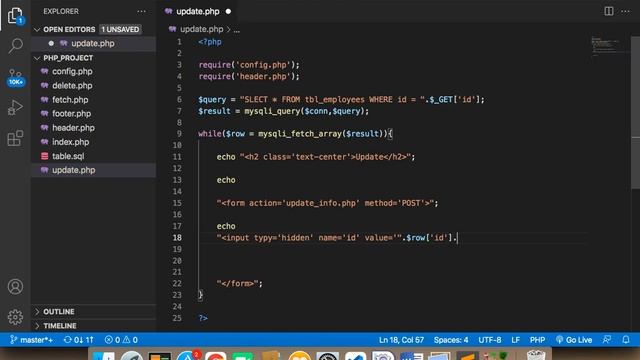Click the EXPLORER panel title
The image size is (640, 360).
(61, 11)
